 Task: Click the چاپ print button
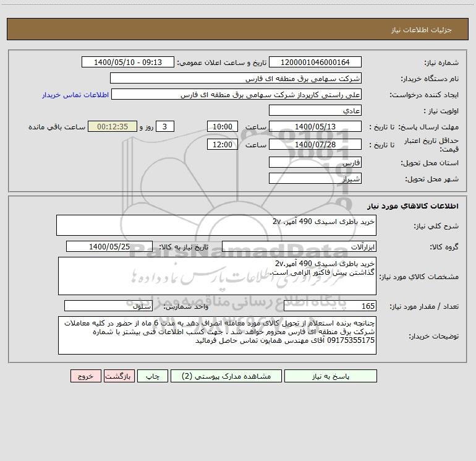pos(153,376)
